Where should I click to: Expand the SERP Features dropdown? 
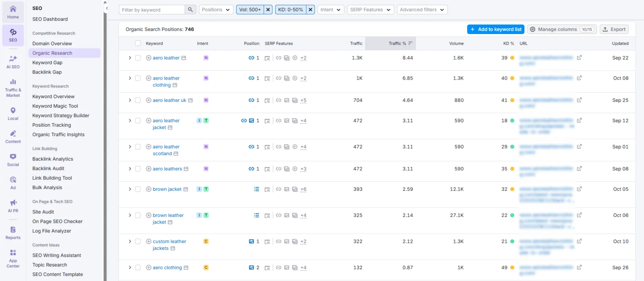[x=370, y=10]
